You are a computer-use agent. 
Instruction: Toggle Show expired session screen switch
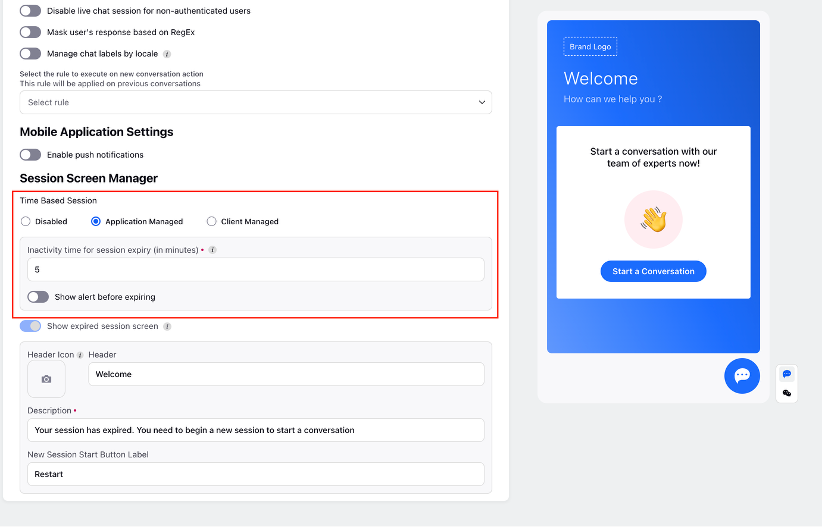click(x=30, y=326)
